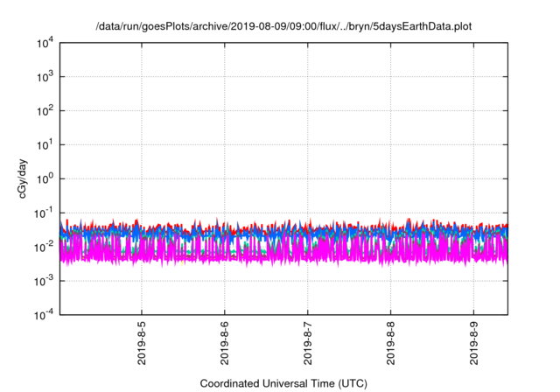Click the 2019-8-5 date label
The height and width of the screenshot is (392, 560).
point(142,343)
